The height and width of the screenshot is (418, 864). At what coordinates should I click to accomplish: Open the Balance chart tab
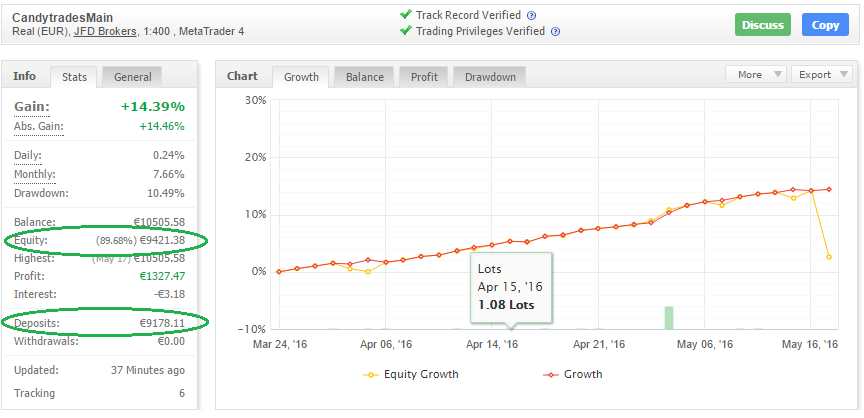(x=364, y=77)
